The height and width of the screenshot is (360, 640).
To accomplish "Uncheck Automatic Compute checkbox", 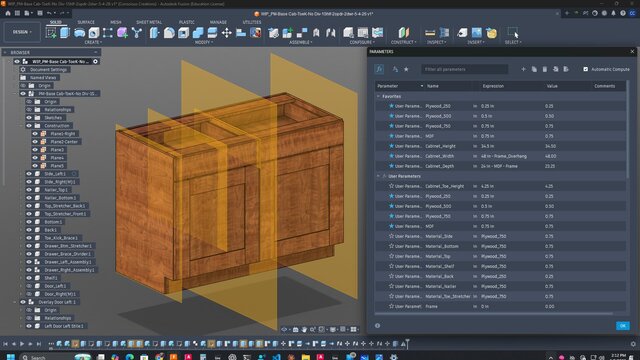I will pyautogui.click(x=586, y=69).
